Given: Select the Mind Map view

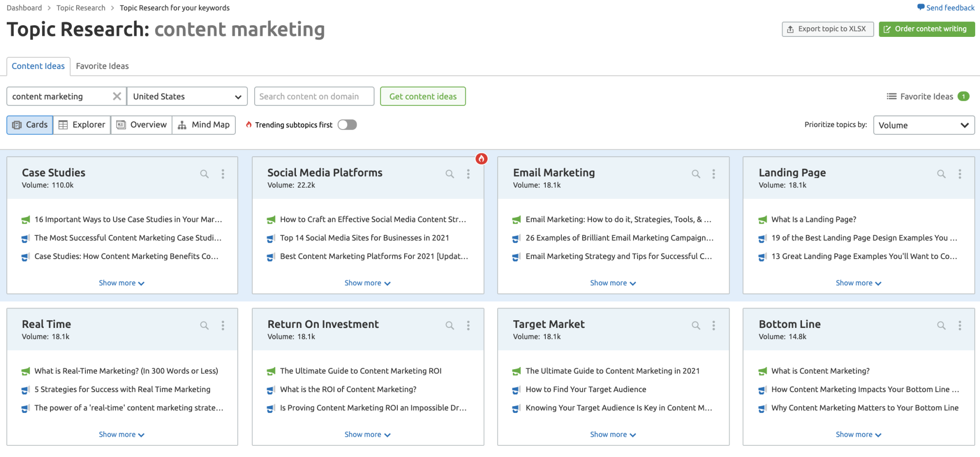Looking at the screenshot, I should (204, 125).
